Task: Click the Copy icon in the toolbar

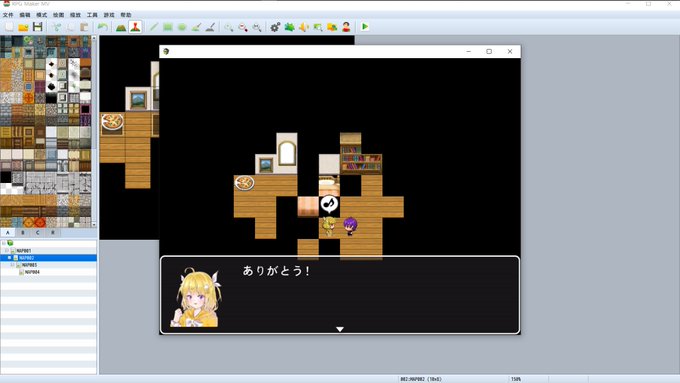Action: (70, 27)
